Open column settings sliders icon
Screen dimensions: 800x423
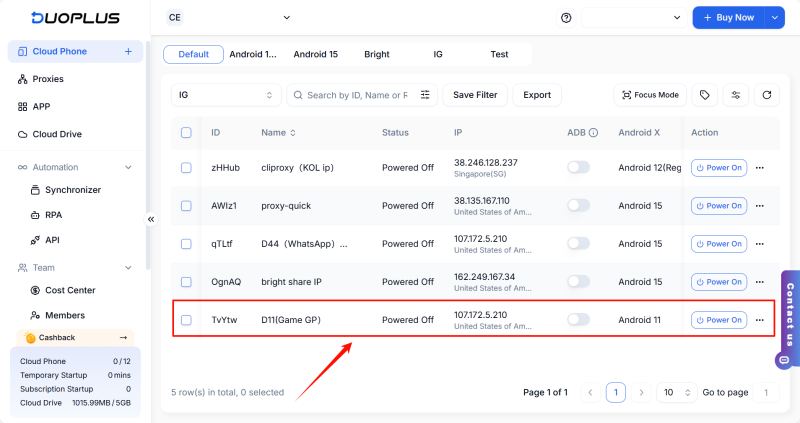(736, 95)
